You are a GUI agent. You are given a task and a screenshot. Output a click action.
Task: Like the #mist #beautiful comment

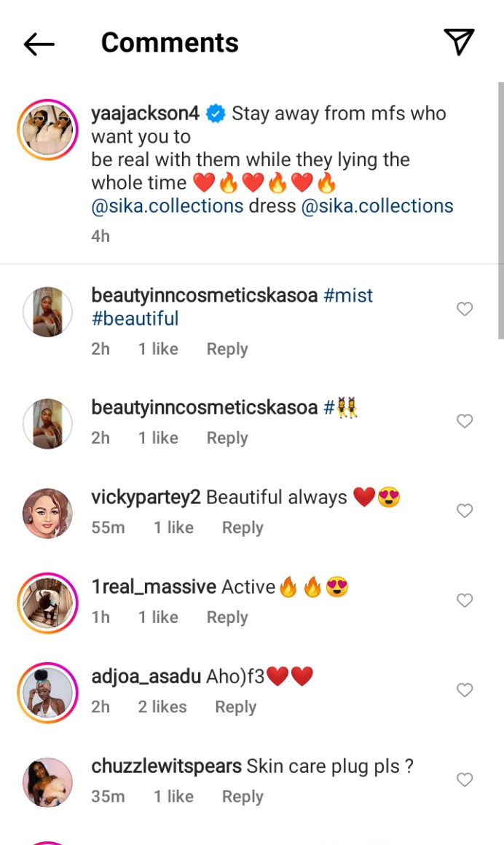pyautogui.click(x=465, y=310)
